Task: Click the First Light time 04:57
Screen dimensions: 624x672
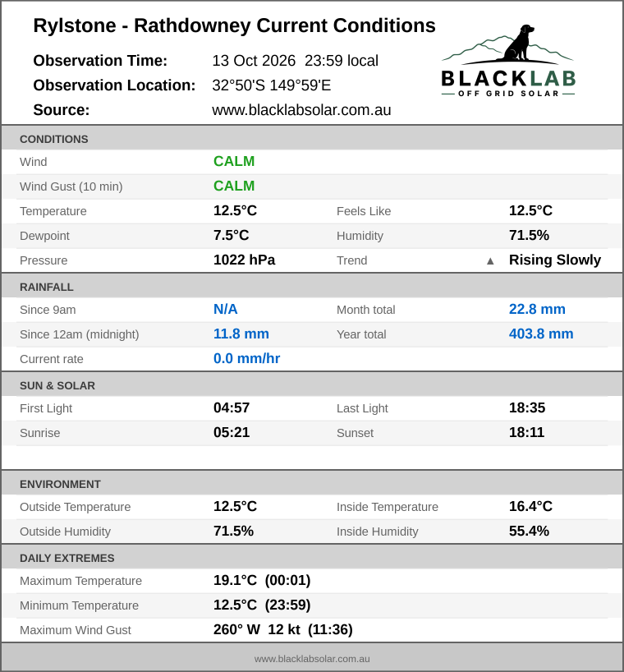Action: click(232, 407)
